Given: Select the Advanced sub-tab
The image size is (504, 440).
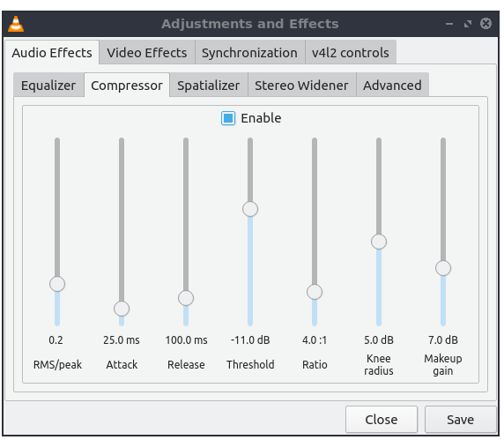Looking at the screenshot, I should click(392, 86).
